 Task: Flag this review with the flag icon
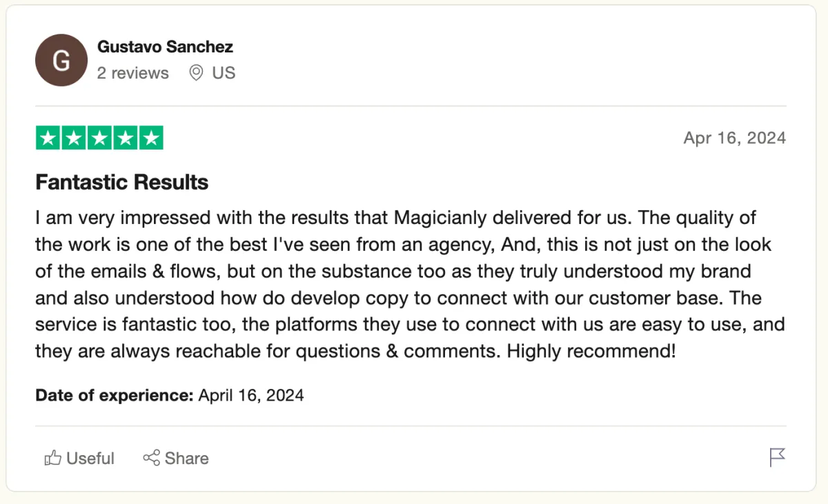pyautogui.click(x=777, y=457)
